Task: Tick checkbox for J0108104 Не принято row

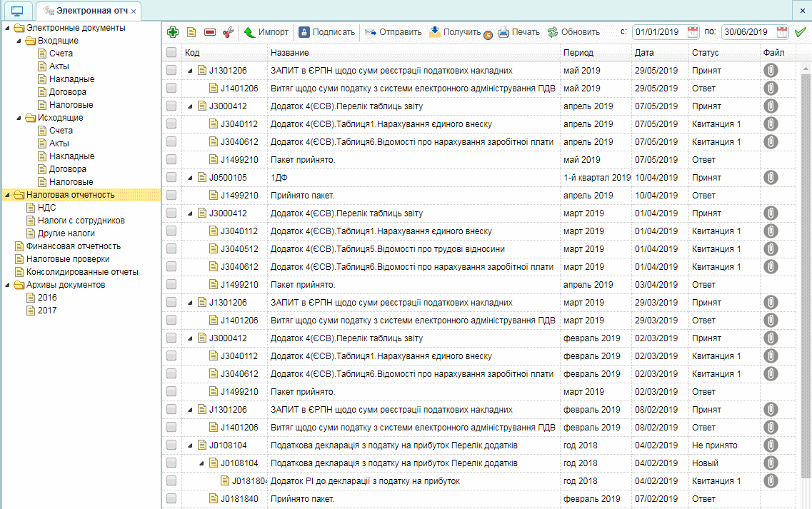Action: pos(171,445)
